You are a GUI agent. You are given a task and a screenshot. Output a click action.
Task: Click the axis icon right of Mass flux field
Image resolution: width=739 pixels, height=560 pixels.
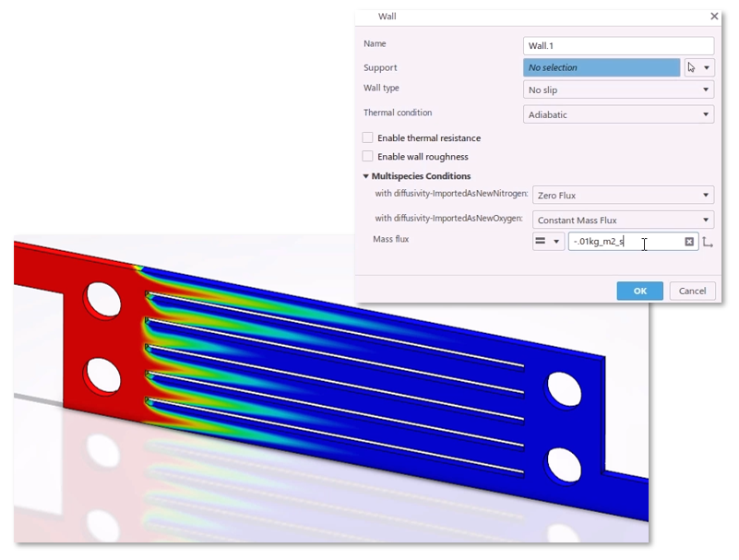(708, 242)
